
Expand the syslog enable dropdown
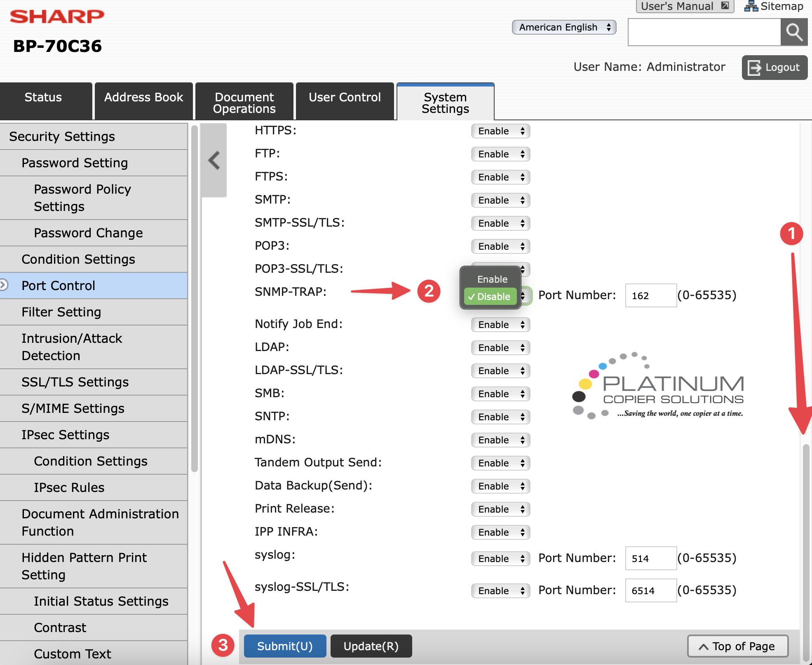(500, 559)
